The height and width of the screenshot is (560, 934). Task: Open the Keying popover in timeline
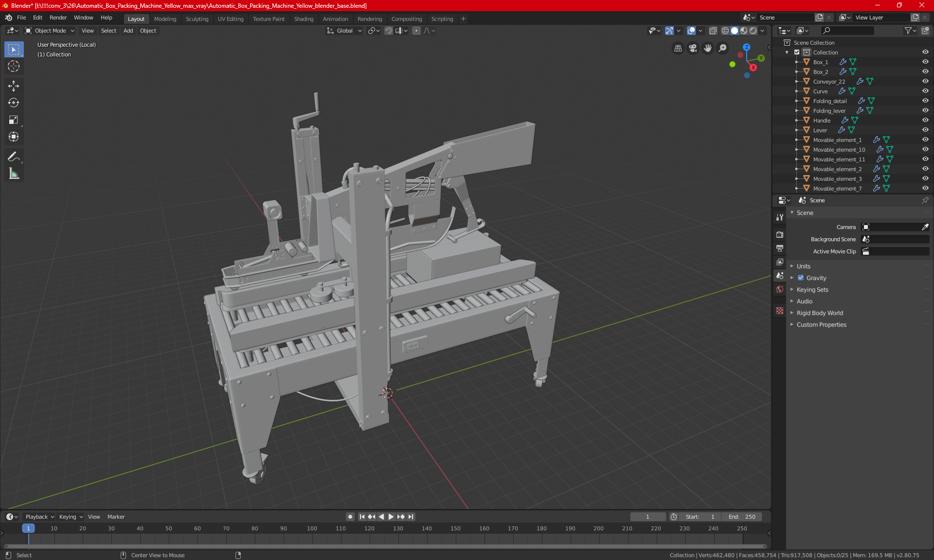tap(71, 517)
